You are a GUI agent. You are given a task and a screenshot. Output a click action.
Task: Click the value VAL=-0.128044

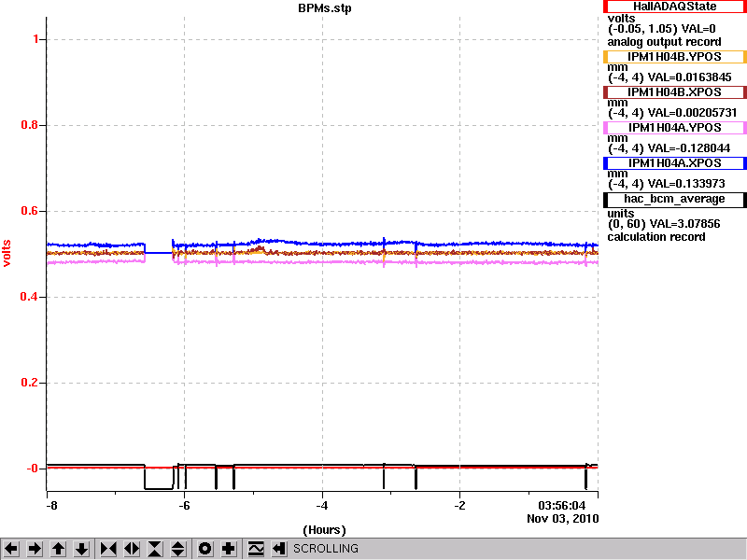[x=689, y=148]
